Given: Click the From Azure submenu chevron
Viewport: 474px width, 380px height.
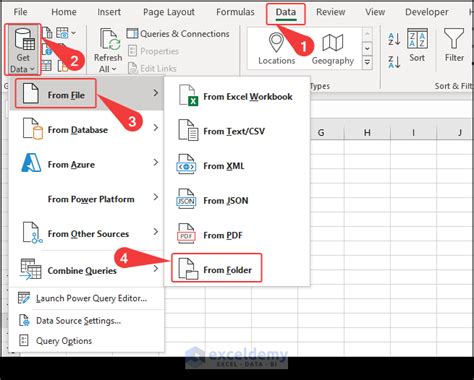Looking at the screenshot, I should [x=156, y=162].
